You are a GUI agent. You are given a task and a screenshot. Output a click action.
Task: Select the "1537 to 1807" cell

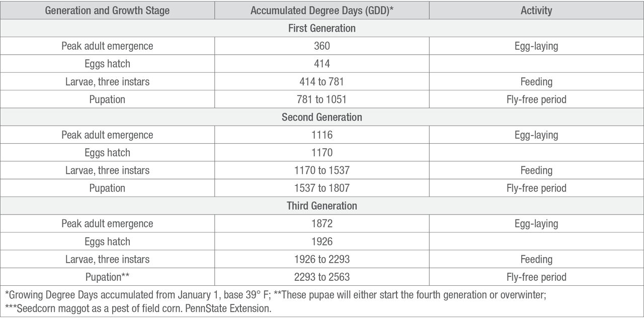[321, 188]
